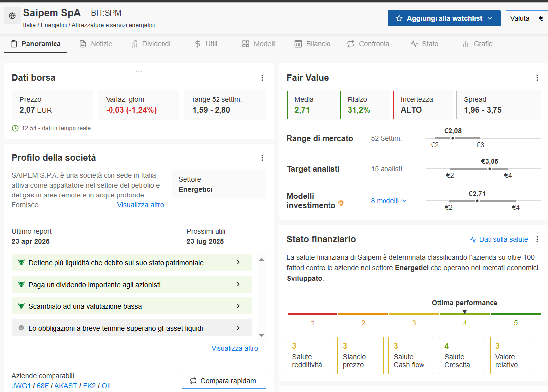This screenshot has width=548, height=392.
Task: Open comparable company FK2
Action: click(89, 386)
